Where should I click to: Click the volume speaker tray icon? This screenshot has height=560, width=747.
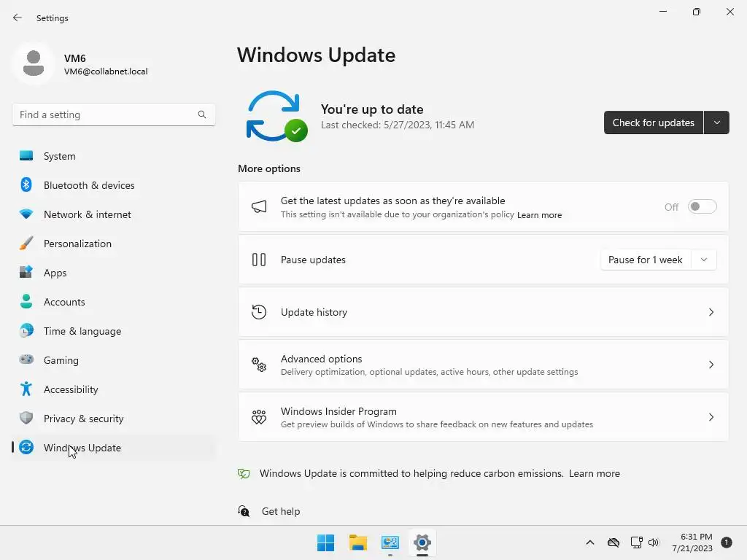click(x=654, y=542)
